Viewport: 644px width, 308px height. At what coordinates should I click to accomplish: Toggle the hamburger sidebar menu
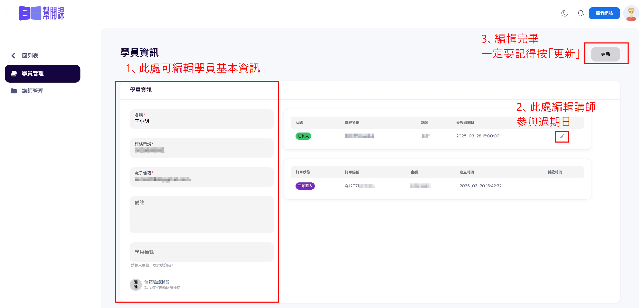tap(7, 13)
